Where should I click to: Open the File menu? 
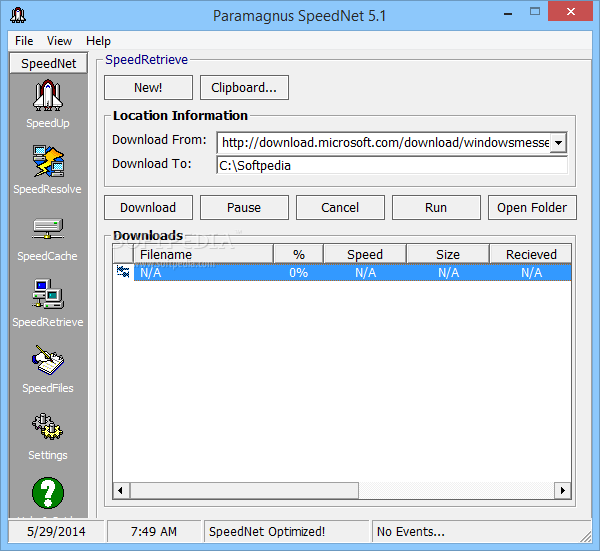pyautogui.click(x=24, y=41)
